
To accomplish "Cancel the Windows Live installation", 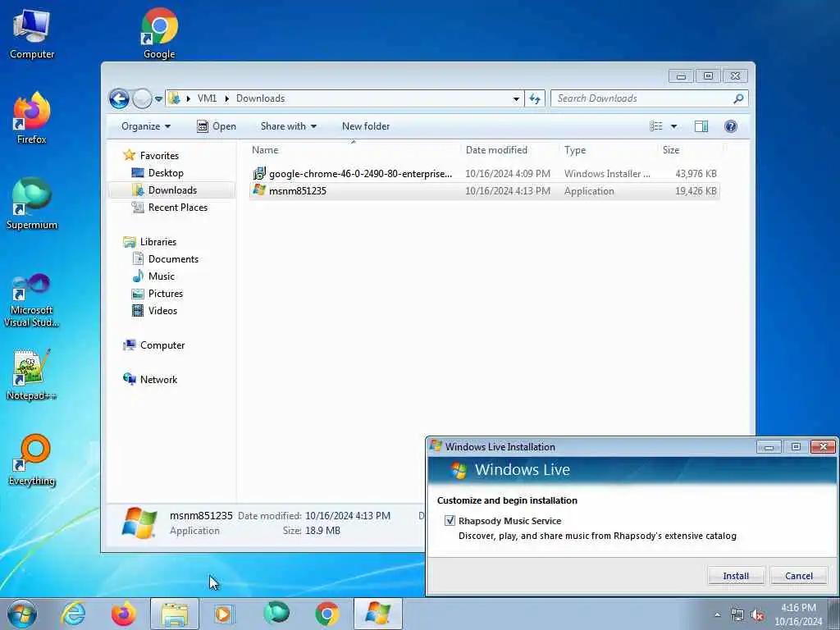I will click(x=798, y=576).
